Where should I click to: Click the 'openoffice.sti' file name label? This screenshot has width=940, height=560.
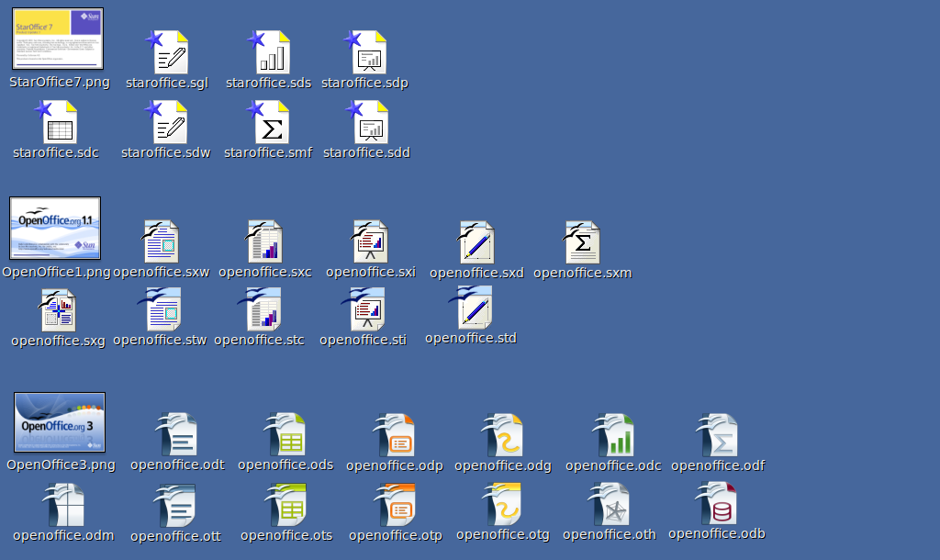364,340
